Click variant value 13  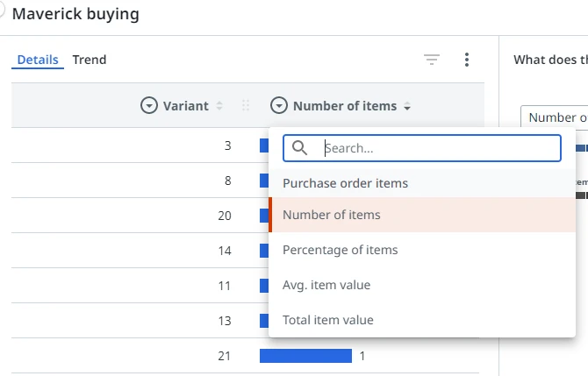pos(225,321)
